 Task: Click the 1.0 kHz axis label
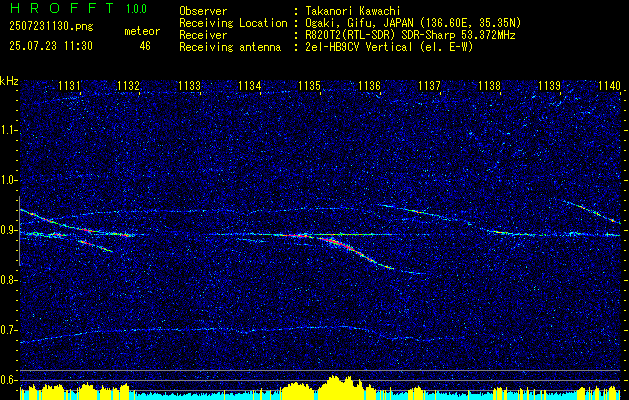point(8,181)
